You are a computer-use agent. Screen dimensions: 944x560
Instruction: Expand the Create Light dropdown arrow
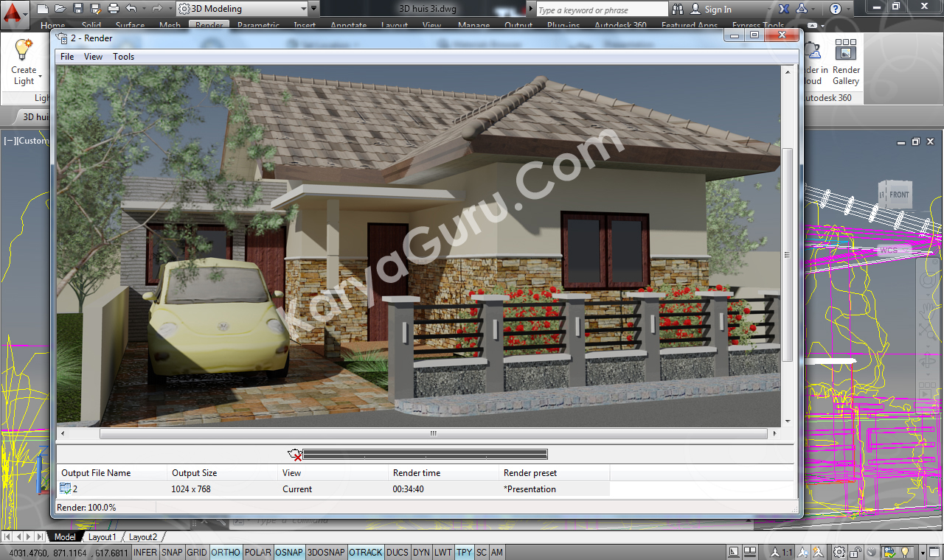40,76
